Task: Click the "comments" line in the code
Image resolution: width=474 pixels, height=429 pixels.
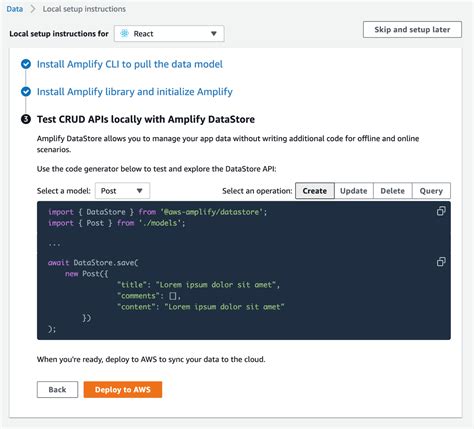Action: 149,296
